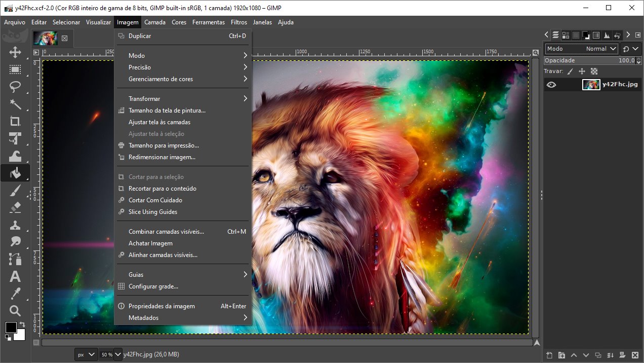Select the Color Picker eyedropper tool

(x=15, y=294)
